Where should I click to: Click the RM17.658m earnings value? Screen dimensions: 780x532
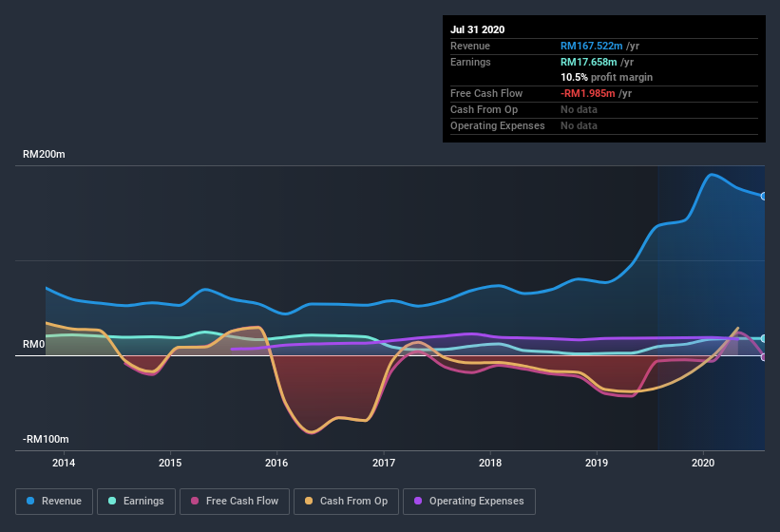click(x=588, y=62)
